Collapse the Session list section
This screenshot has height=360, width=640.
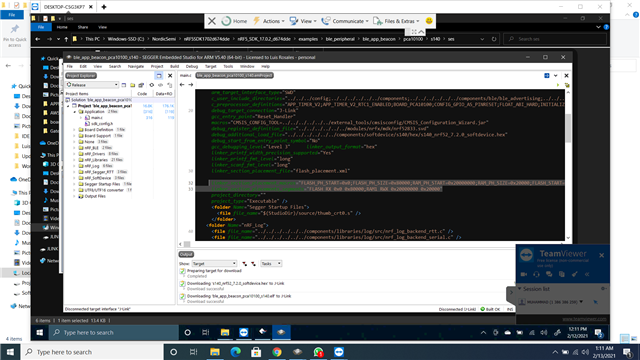(x=520, y=289)
